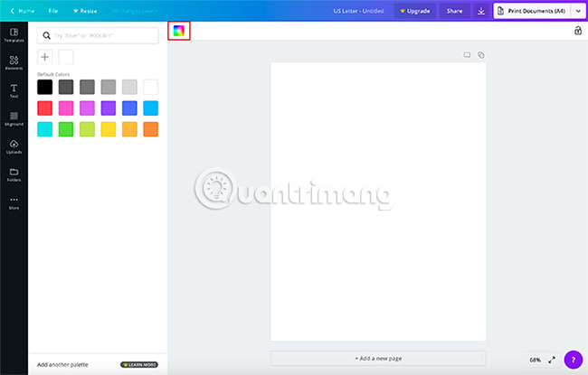Click the color search field

coord(98,35)
